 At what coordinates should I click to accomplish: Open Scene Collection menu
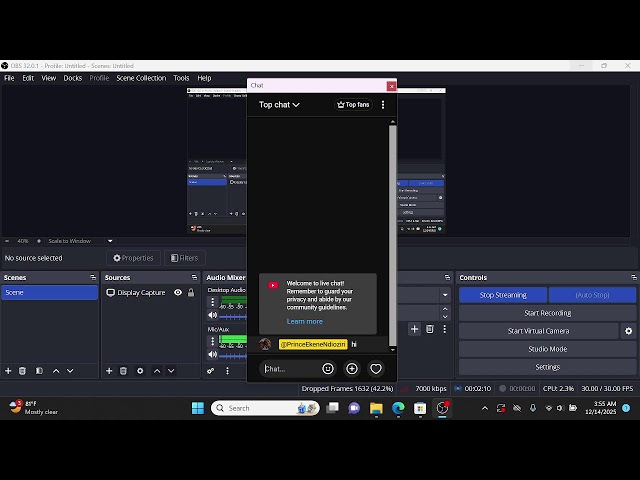tap(141, 78)
